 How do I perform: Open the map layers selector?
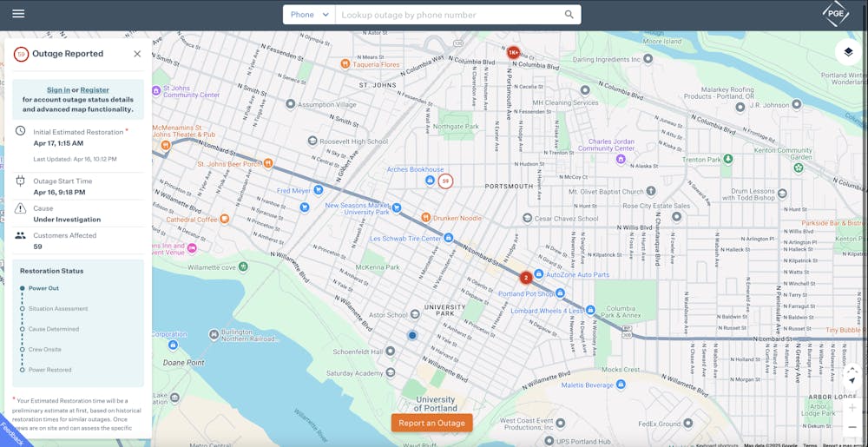[x=848, y=52]
